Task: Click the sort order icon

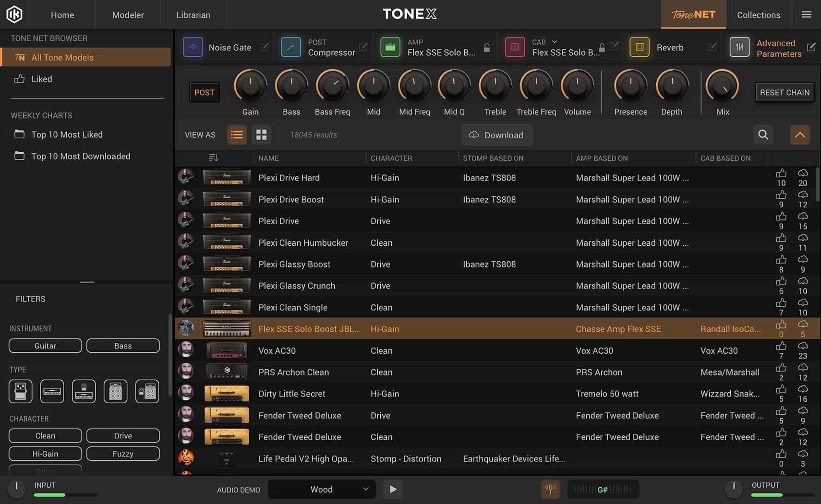Action: [x=214, y=158]
